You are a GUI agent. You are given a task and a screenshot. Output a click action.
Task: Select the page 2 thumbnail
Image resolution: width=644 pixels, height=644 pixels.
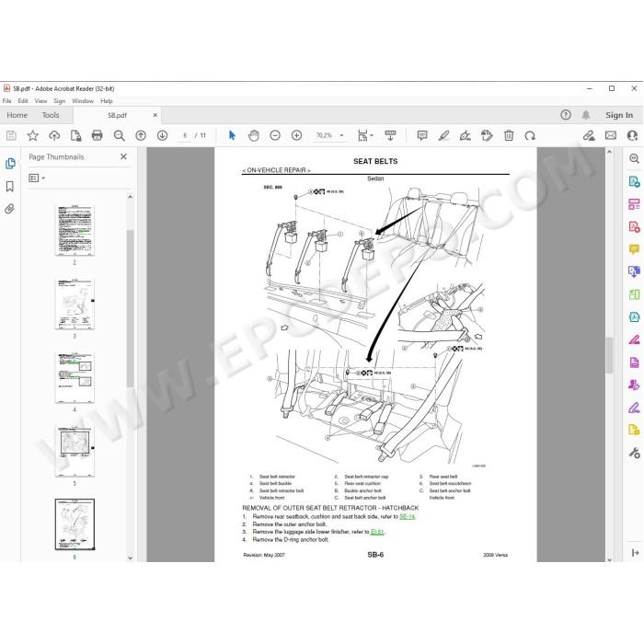pos(75,230)
